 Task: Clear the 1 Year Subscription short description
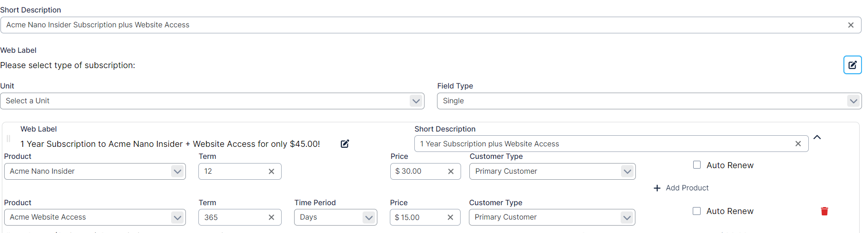click(798, 144)
